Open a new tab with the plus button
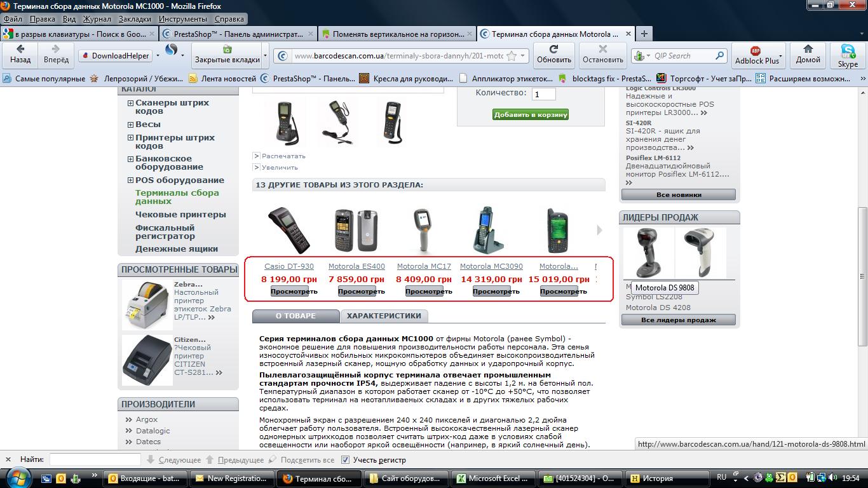The image size is (868, 488). 644,34
